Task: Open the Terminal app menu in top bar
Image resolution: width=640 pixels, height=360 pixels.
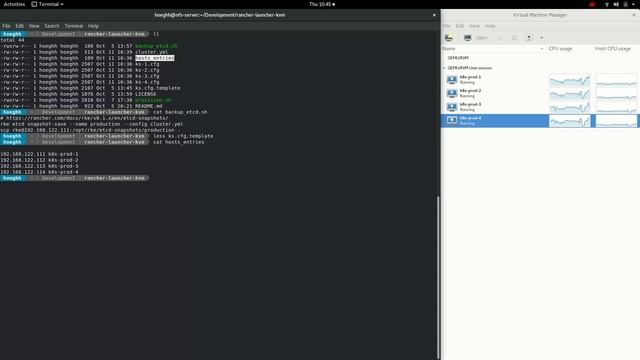Action: point(47,4)
